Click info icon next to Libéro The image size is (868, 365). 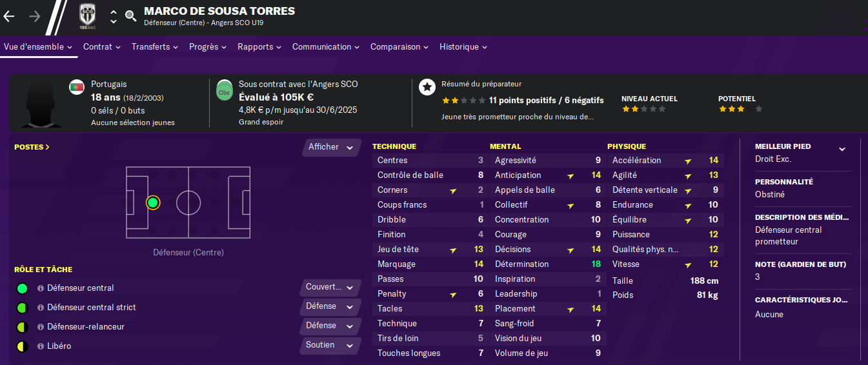click(x=41, y=346)
